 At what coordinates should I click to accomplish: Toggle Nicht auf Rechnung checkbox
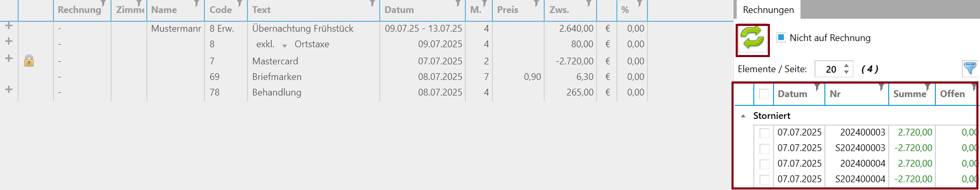(781, 37)
